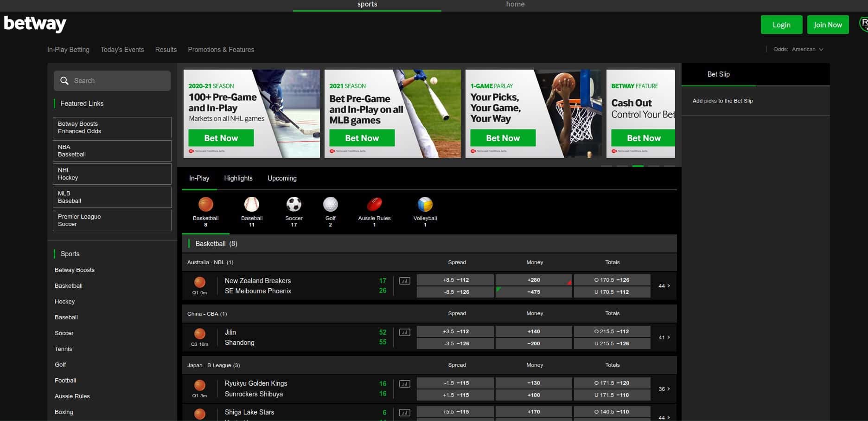Expand 44 more markets for Breakers game
This screenshot has height=421, width=868.
pyautogui.click(x=664, y=286)
